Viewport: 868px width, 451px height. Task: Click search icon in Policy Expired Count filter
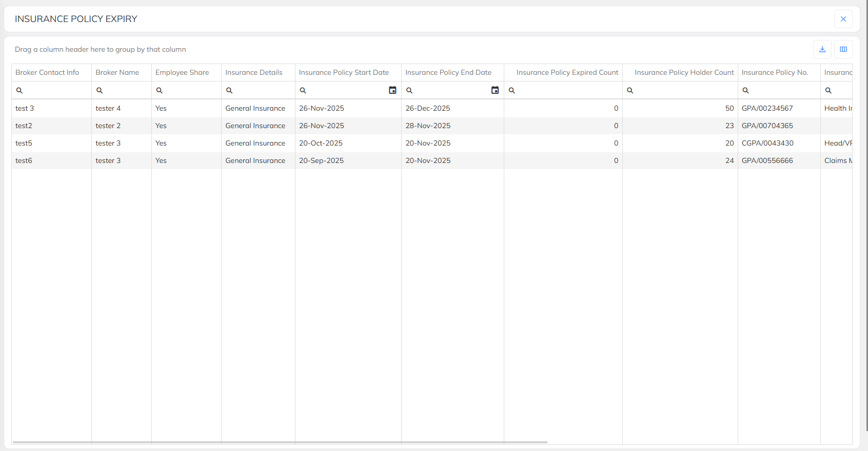512,90
